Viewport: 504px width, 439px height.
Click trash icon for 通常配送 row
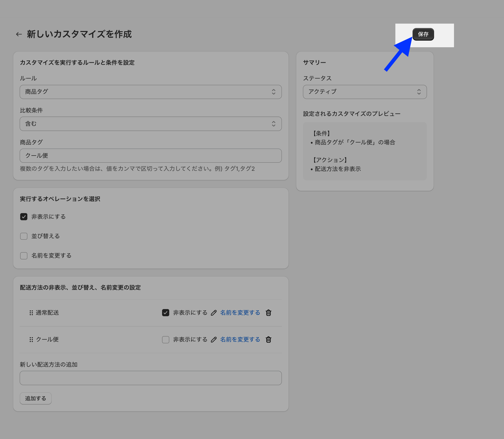pyautogui.click(x=268, y=313)
